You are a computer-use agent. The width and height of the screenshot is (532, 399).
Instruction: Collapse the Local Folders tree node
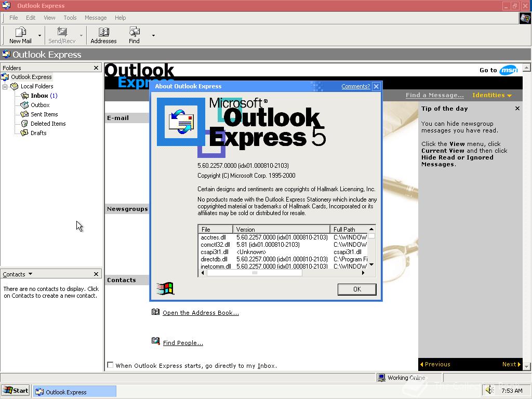[x=5, y=87]
